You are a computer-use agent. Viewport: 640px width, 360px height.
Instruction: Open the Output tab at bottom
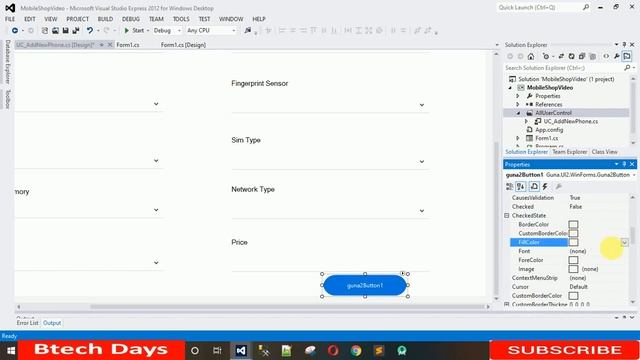coord(52,323)
